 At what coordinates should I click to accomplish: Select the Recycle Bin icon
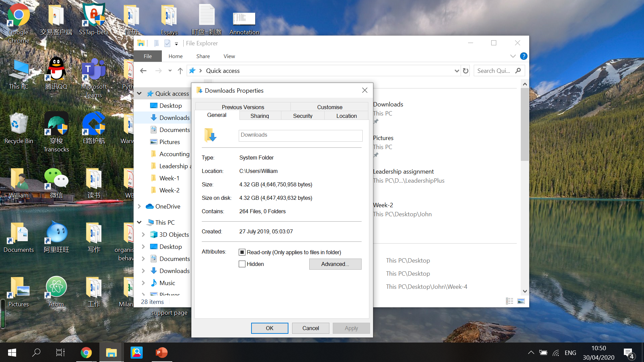point(19,128)
